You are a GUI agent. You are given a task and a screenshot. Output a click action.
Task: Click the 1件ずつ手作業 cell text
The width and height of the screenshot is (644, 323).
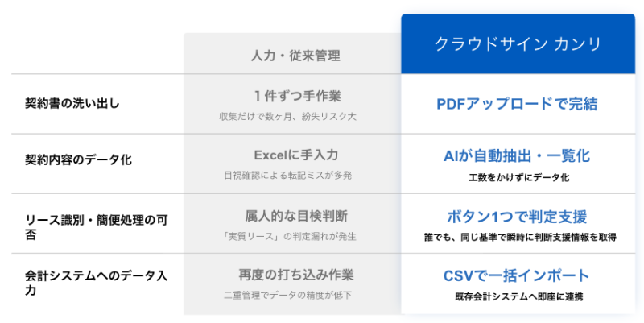tap(297, 96)
